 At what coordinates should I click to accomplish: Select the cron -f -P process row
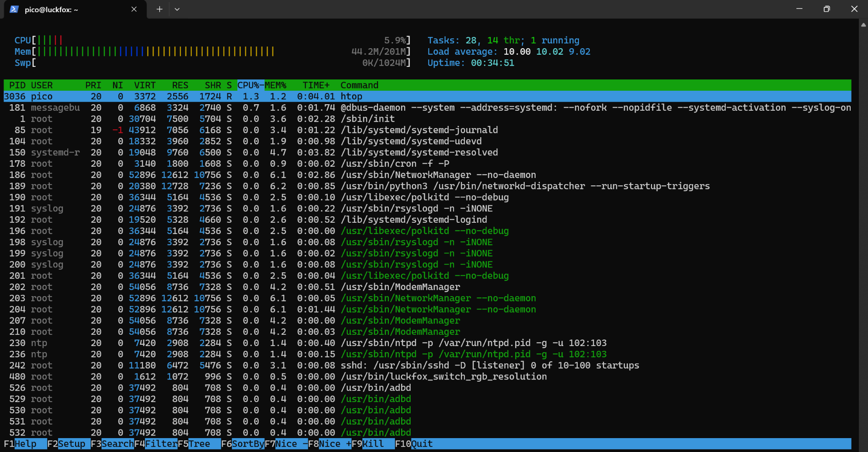[x=427, y=164]
